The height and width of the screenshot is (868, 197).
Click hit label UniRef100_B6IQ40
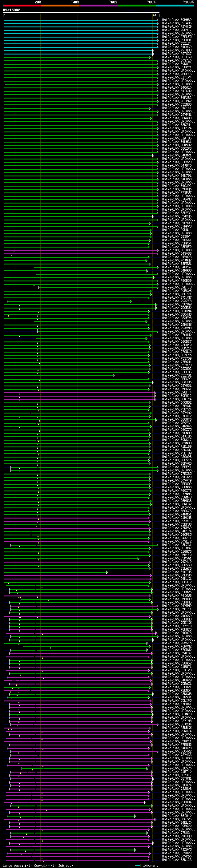point(177,816)
